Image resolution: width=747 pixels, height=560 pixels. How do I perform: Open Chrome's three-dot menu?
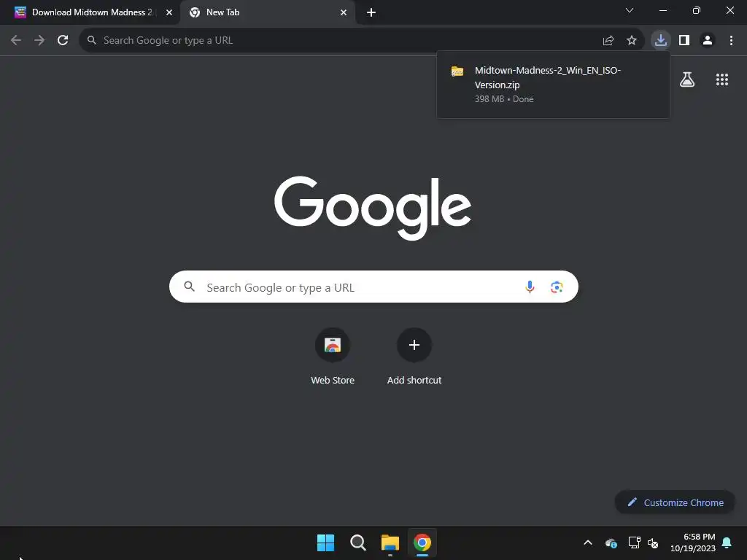[731, 40]
